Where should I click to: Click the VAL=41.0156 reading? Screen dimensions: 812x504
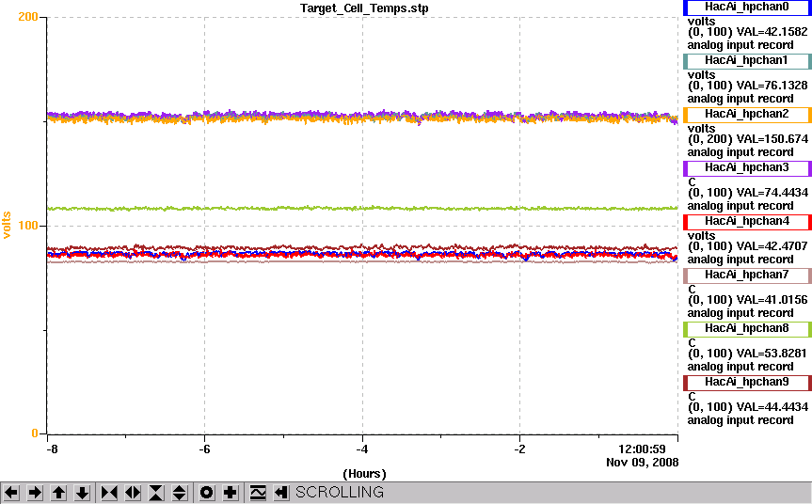pyautogui.click(x=772, y=300)
